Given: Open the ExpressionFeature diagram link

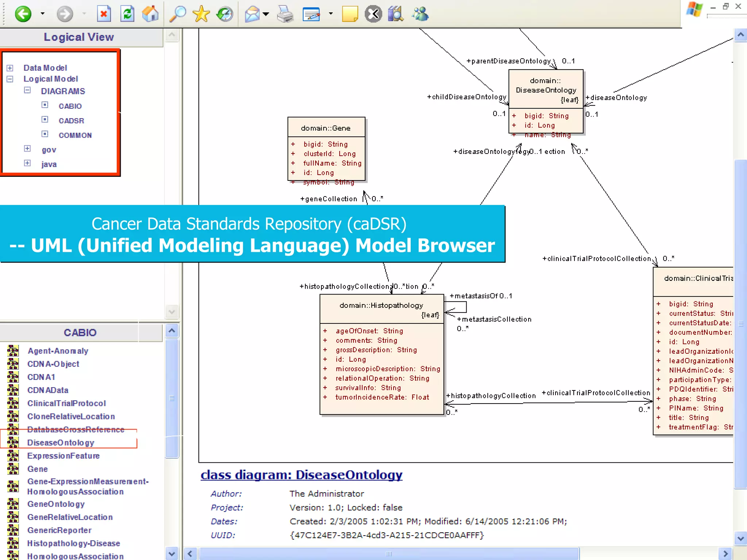Looking at the screenshot, I should pyautogui.click(x=63, y=456).
